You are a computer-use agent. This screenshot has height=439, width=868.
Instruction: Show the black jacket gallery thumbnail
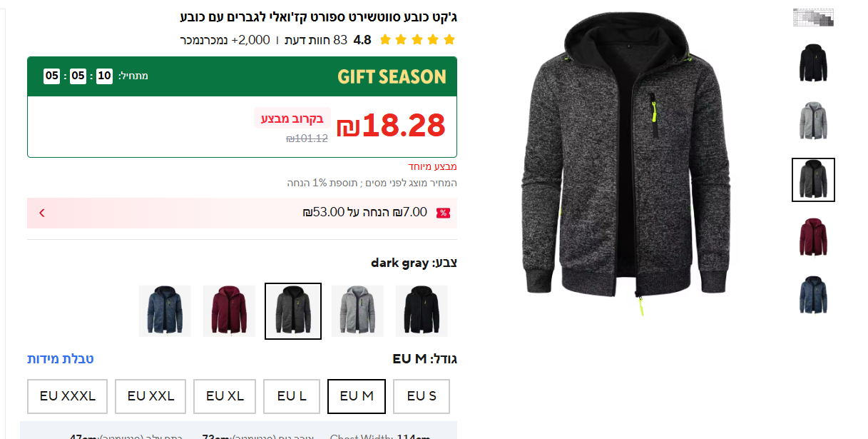[813, 63]
